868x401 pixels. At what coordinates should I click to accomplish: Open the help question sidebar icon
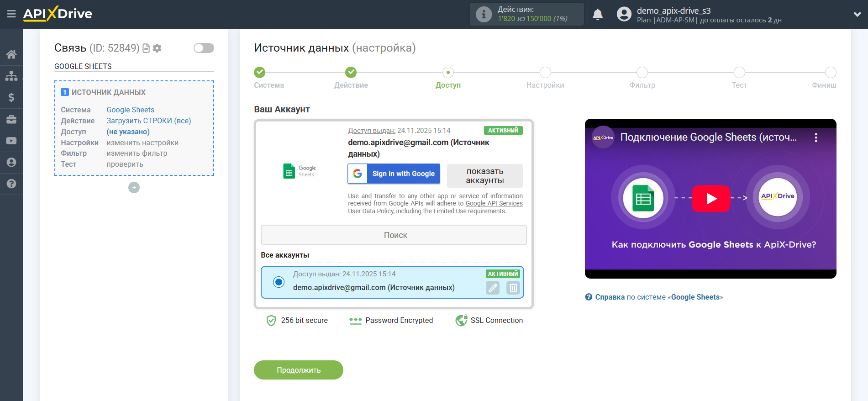click(x=11, y=184)
